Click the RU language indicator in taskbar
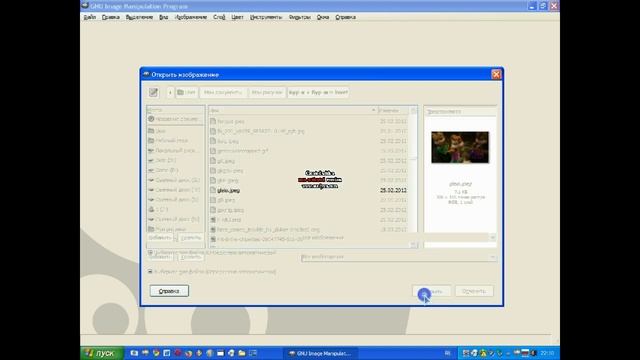Viewport: 640px width, 360px height. coord(448,353)
